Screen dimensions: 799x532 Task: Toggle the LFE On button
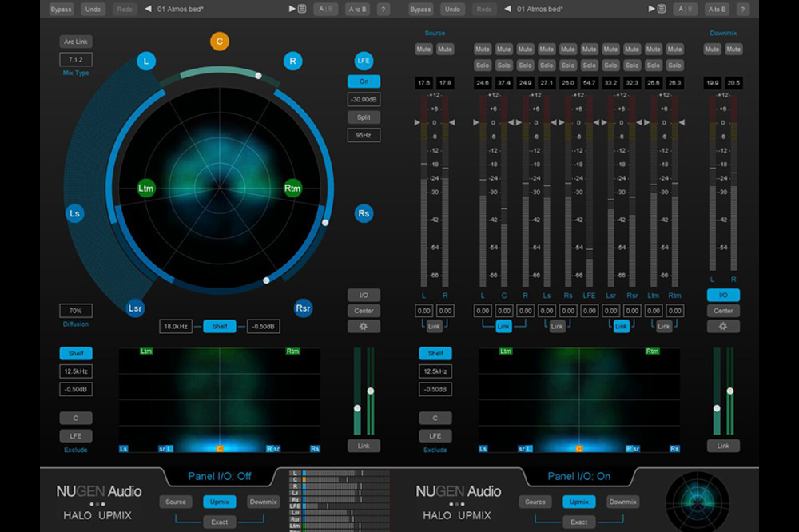click(x=364, y=81)
